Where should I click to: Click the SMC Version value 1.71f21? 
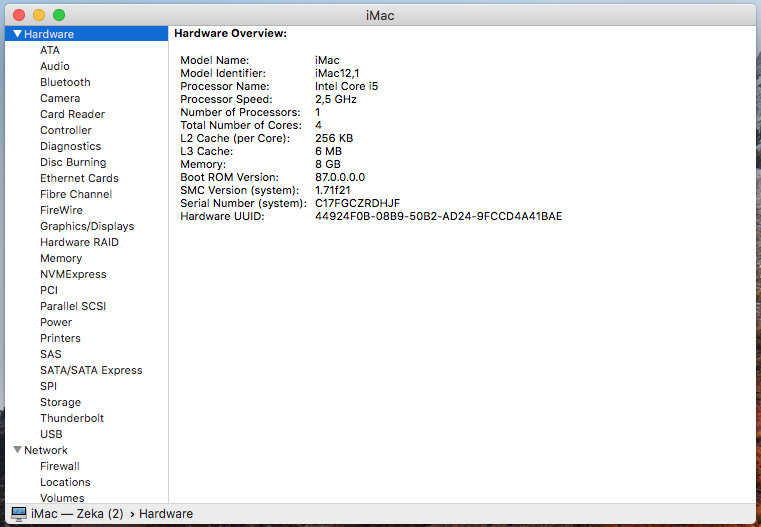pyautogui.click(x=332, y=190)
